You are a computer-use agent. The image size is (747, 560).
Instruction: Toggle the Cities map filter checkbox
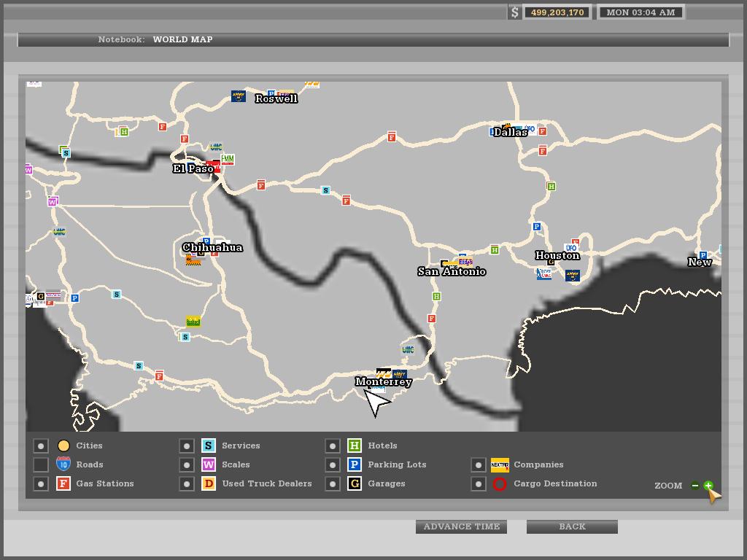(41, 446)
